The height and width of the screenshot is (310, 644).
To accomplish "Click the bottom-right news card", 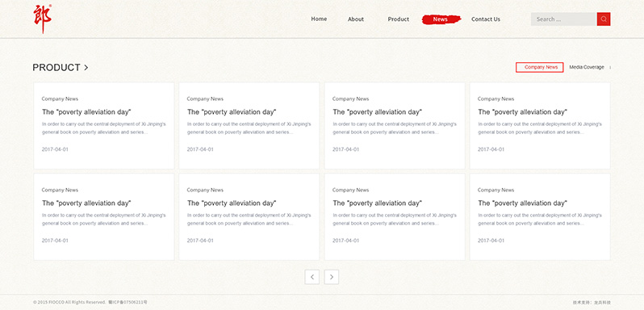I will click(540, 216).
